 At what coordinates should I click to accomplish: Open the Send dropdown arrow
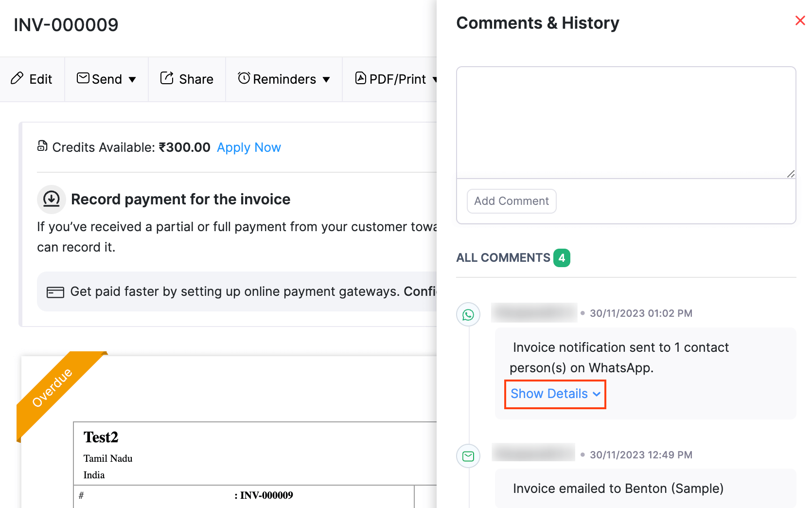point(133,79)
